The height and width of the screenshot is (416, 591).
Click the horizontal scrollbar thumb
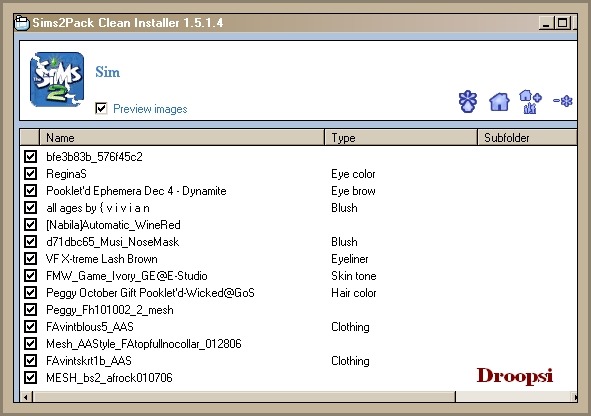coord(244,397)
